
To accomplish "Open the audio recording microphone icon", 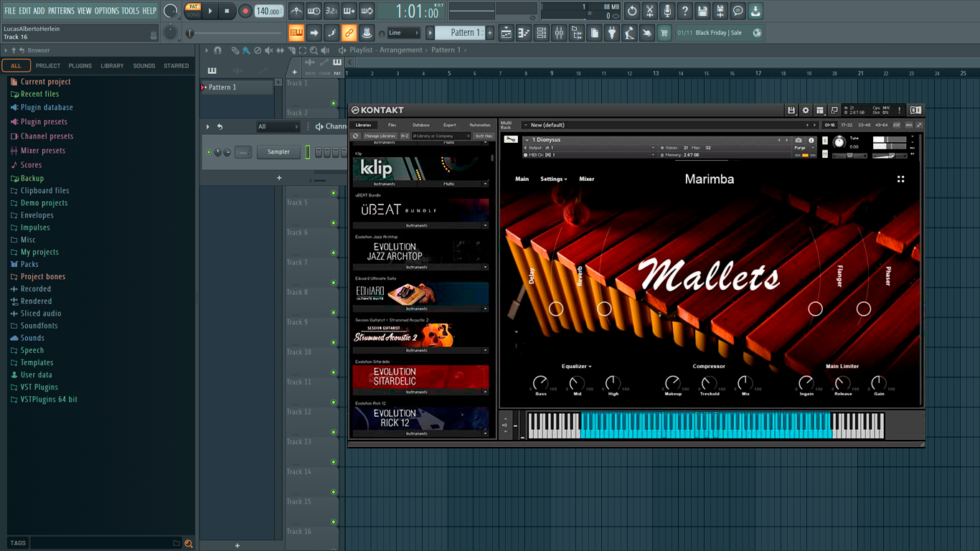I will [x=667, y=11].
